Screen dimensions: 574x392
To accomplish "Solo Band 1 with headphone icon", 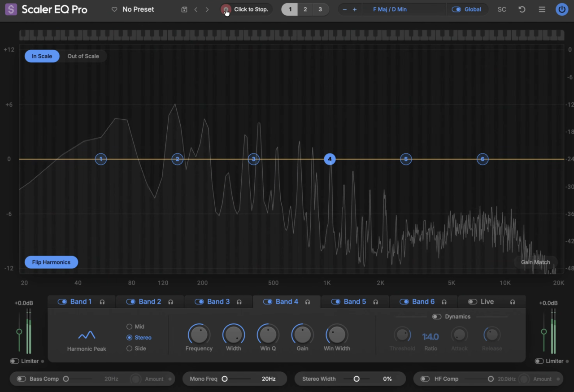I will 102,302.
